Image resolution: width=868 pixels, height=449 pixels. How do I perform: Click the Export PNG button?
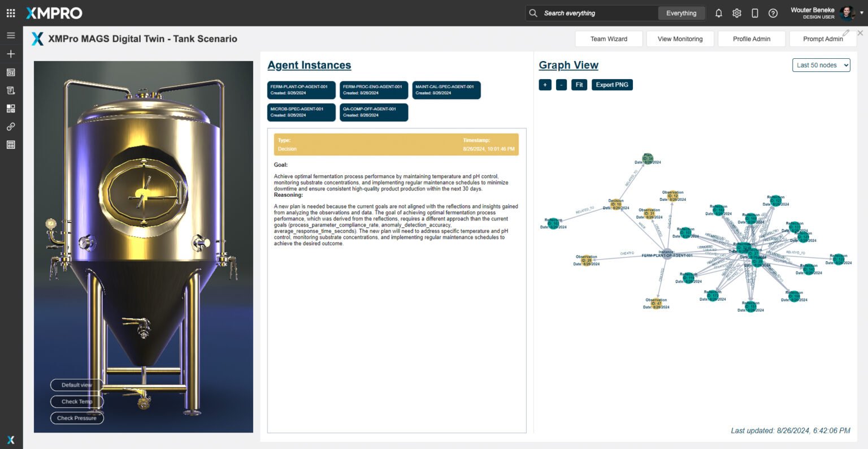pos(612,85)
